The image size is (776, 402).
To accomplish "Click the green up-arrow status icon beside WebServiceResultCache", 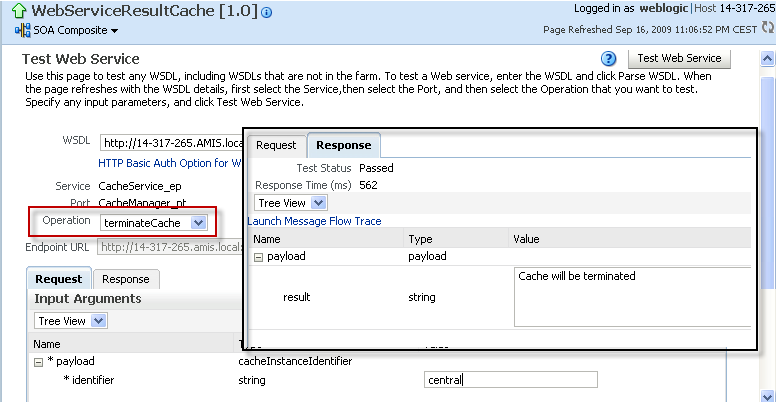I will coord(16,12).
